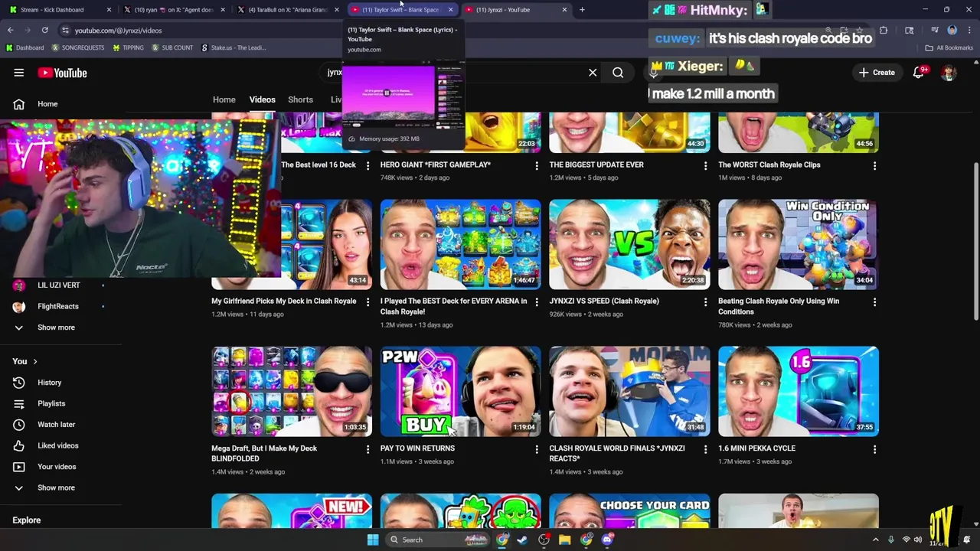
Task: Open options menu for 1.6 MINI PEKKA CYCLE
Action: coord(874,449)
